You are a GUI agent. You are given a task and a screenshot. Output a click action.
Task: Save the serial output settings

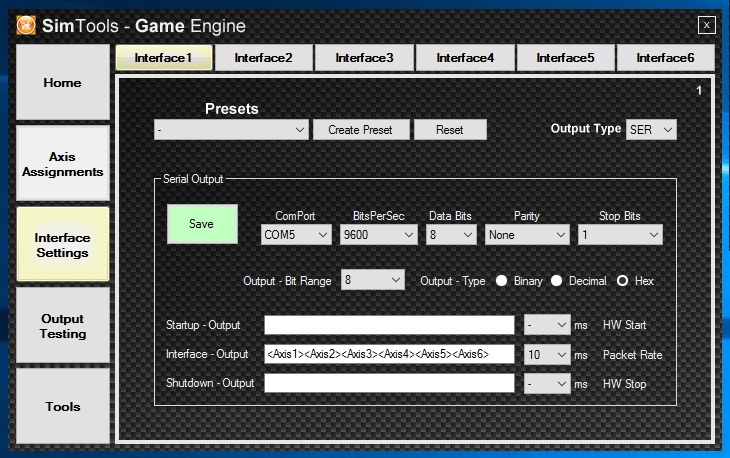point(202,224)
